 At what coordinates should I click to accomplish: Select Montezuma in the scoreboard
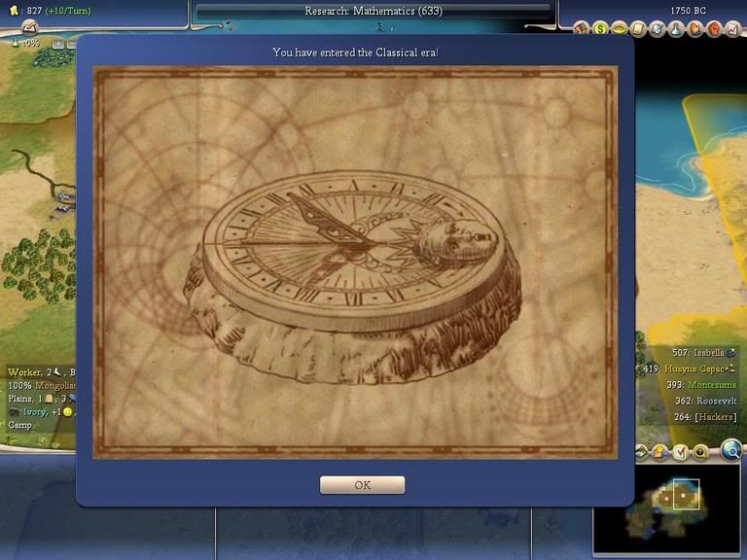[700, 384]
